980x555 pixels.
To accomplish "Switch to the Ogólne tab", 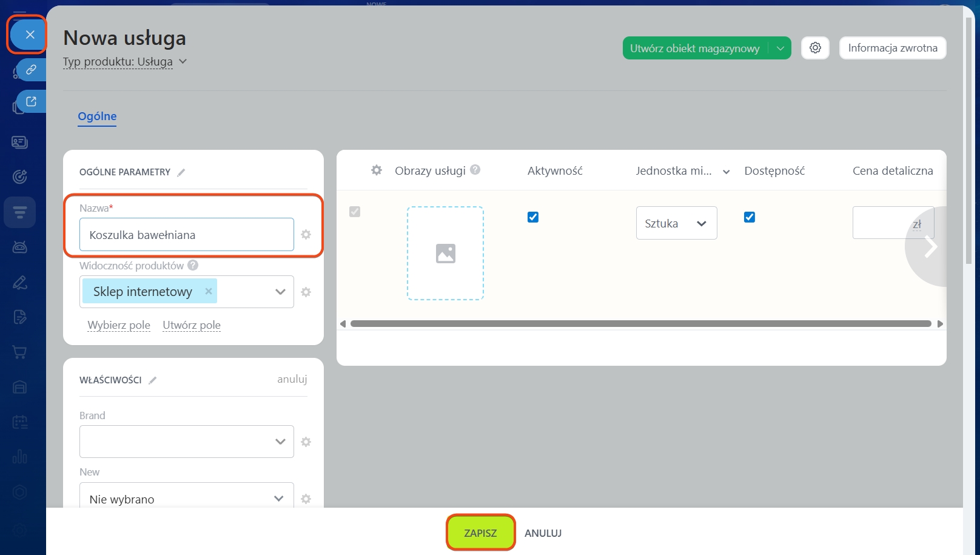I will (97, 116).
